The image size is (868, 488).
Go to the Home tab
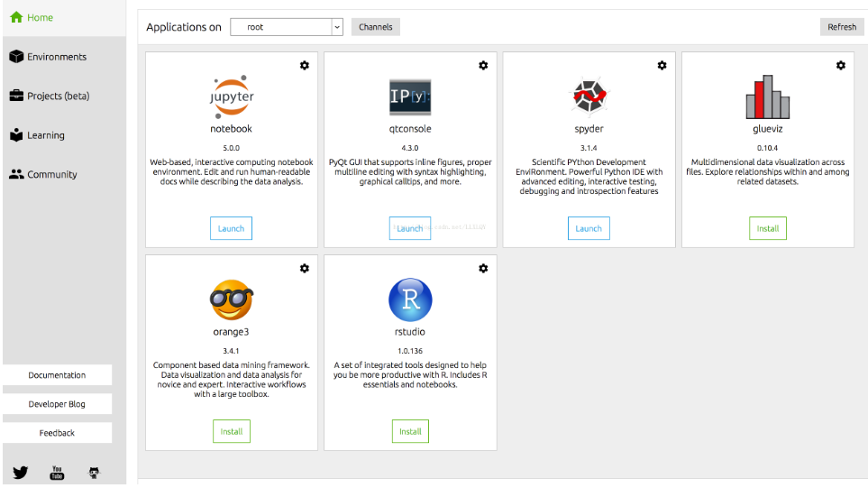tap(64, 18)
